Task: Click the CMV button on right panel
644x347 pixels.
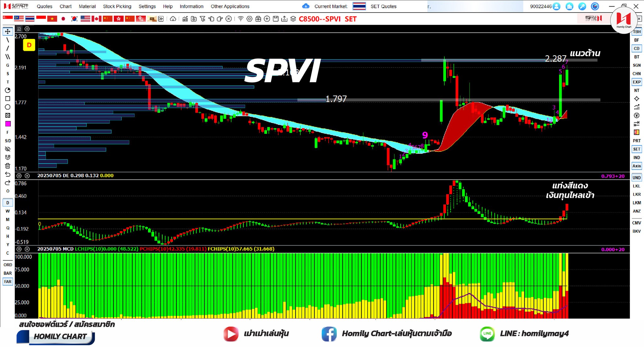Action: point(636,223)
